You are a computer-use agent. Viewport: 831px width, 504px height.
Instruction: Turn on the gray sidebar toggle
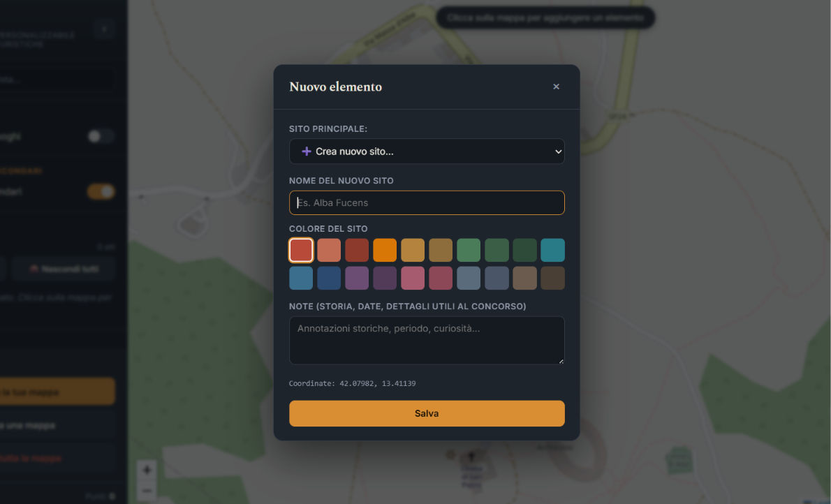coord(101,136)
